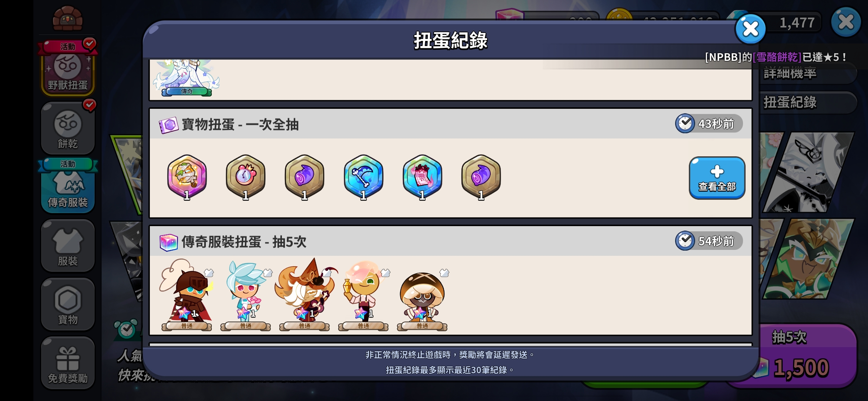Open the 野獸扭蛋 sidebar tab
868x401 pixels.
68,69
